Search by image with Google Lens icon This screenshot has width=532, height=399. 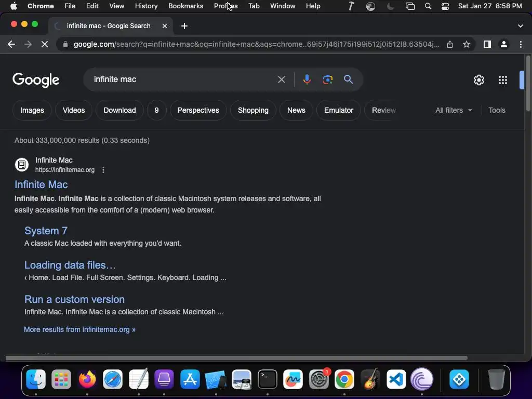327,79
